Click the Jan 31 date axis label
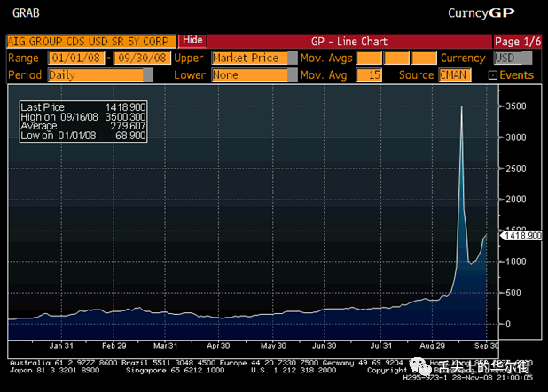 coord(61,346)
